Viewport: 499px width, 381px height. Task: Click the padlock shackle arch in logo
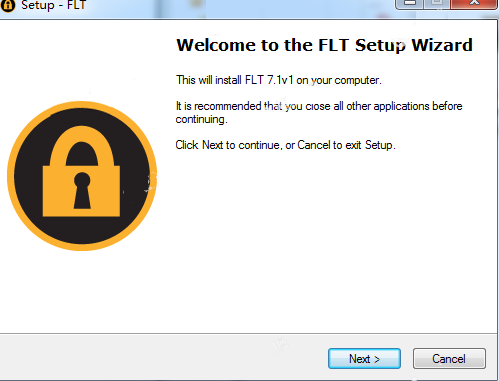(82, 147)
